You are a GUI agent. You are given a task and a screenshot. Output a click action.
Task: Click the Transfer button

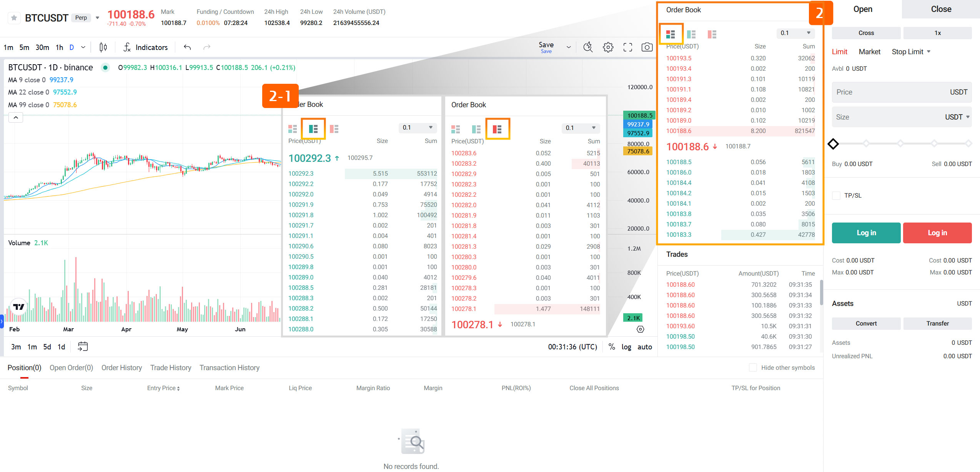point(937,324)
